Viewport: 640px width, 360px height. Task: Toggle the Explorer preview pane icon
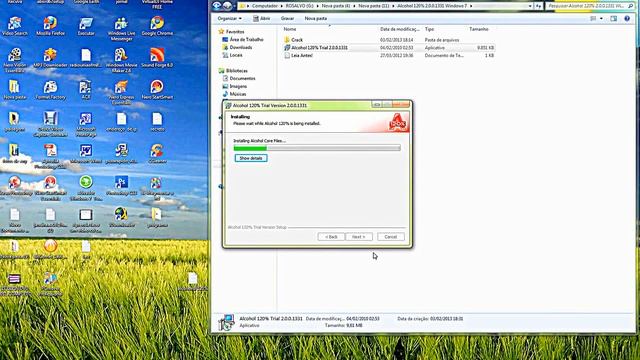click(x=613, y=18)
